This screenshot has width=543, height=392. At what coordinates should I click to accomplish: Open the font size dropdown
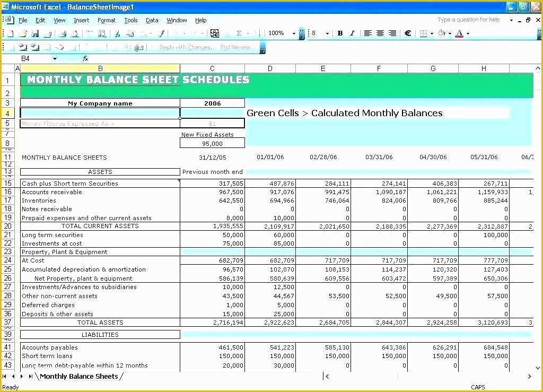click(327, 33)
